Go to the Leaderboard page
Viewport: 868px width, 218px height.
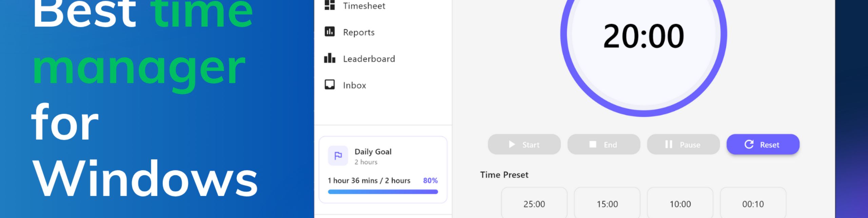369,59
